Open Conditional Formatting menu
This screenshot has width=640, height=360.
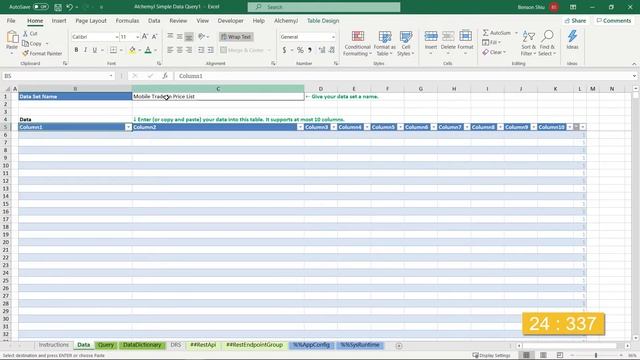(x=358, y=43)
